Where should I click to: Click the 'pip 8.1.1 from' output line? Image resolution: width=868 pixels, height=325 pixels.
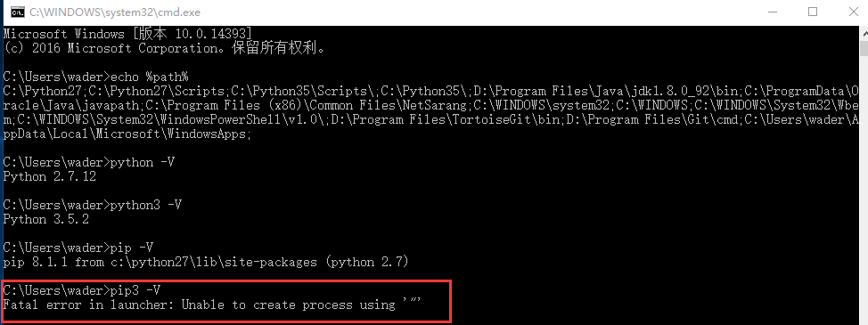coord(205,262)
